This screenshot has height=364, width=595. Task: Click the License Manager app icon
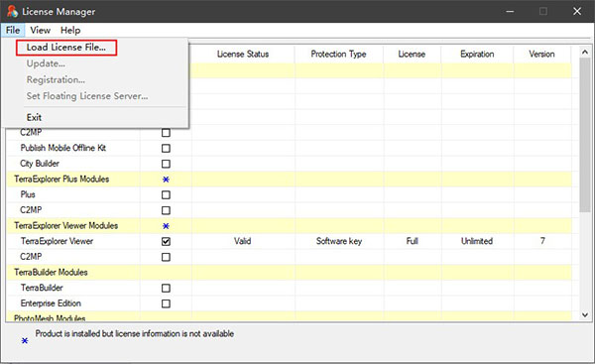pyautogui.click(x=12, y=11)
